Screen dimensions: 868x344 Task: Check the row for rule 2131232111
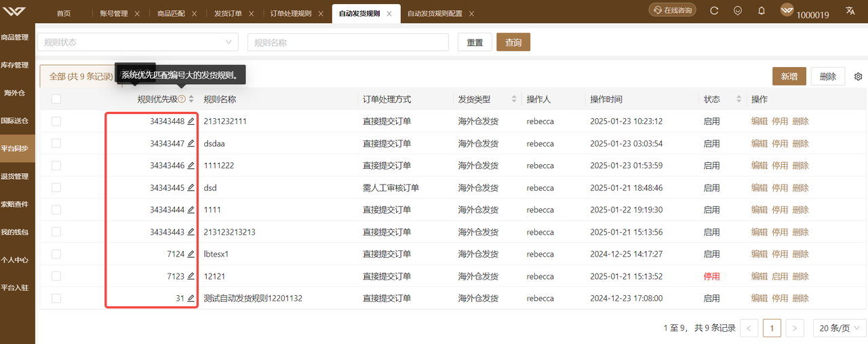coord(56,121)
